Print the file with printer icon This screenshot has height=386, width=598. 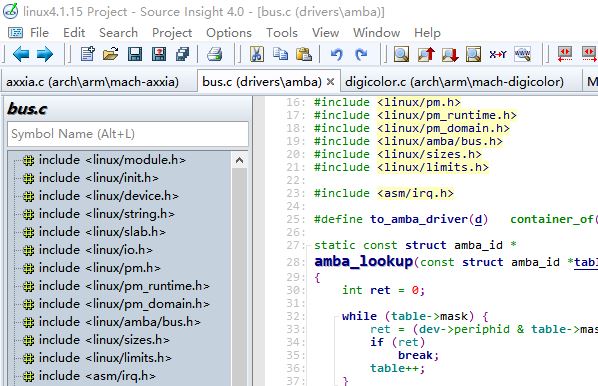tap(215, 54)
